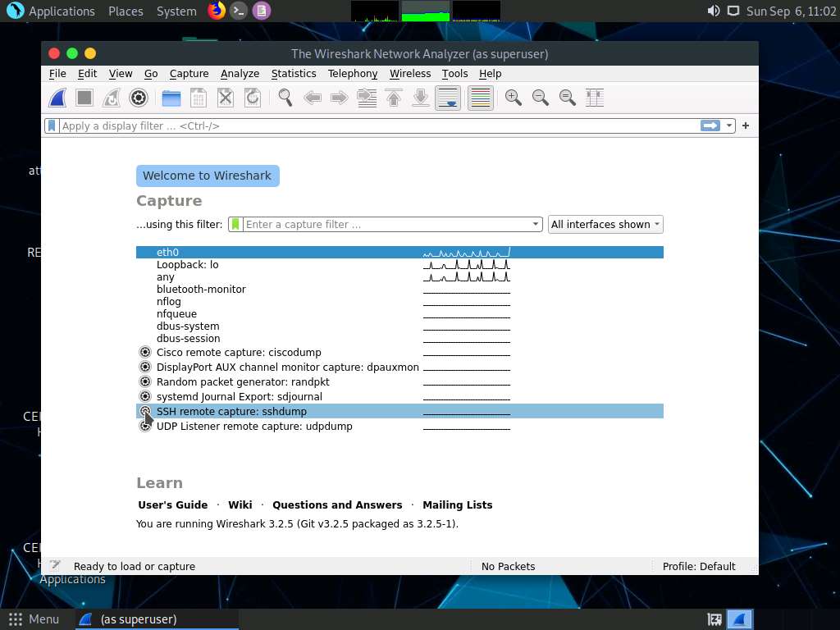
Task: Click the zoom in toolbar icon
Action: pyautogui.click(x=513, y=98)
